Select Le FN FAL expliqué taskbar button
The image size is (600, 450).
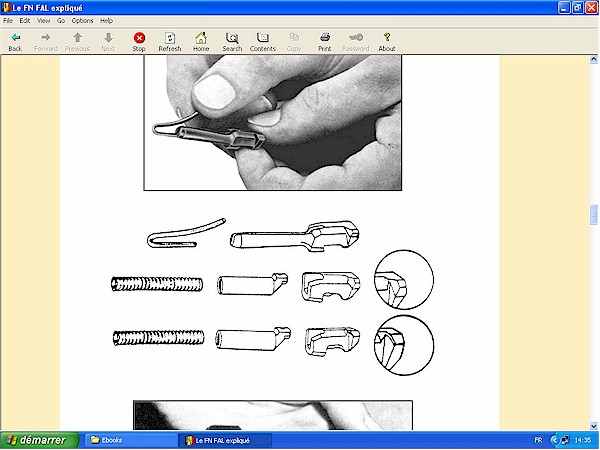coord(225,440)
